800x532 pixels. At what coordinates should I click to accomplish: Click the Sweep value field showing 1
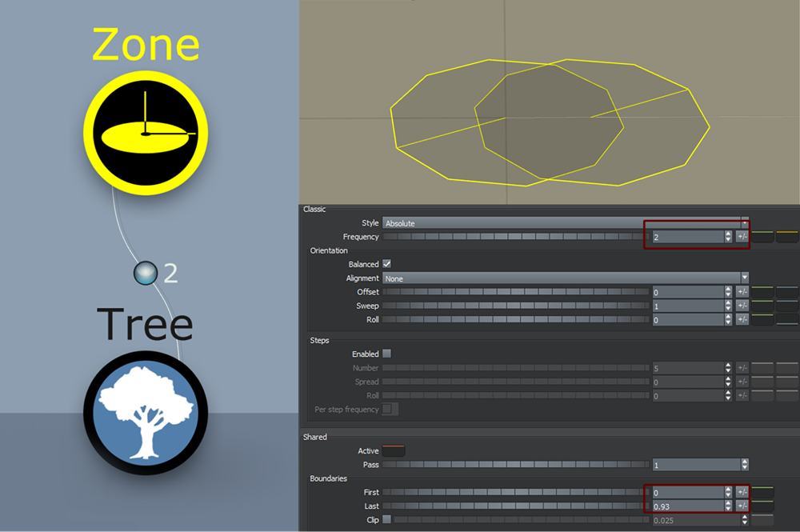point(688,306)
